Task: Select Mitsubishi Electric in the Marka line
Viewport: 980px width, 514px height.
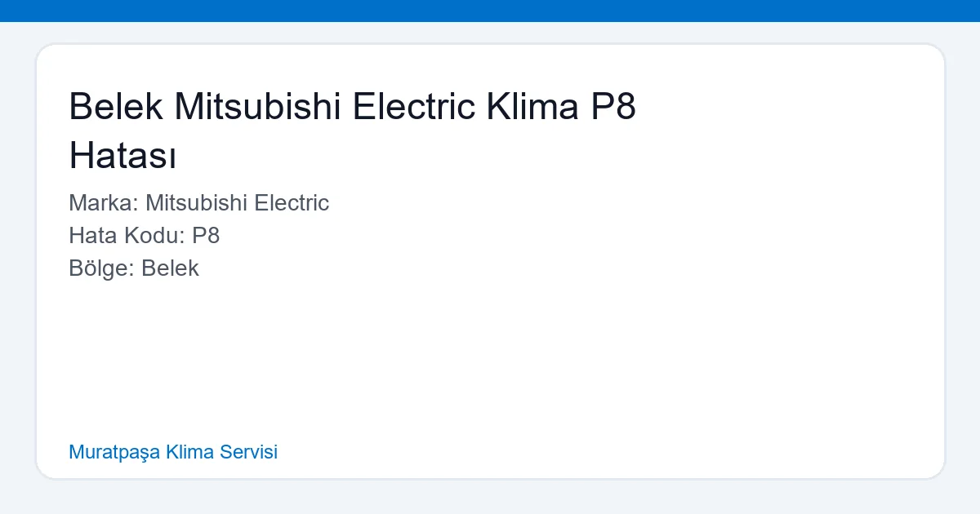Action: click(237, 203)
